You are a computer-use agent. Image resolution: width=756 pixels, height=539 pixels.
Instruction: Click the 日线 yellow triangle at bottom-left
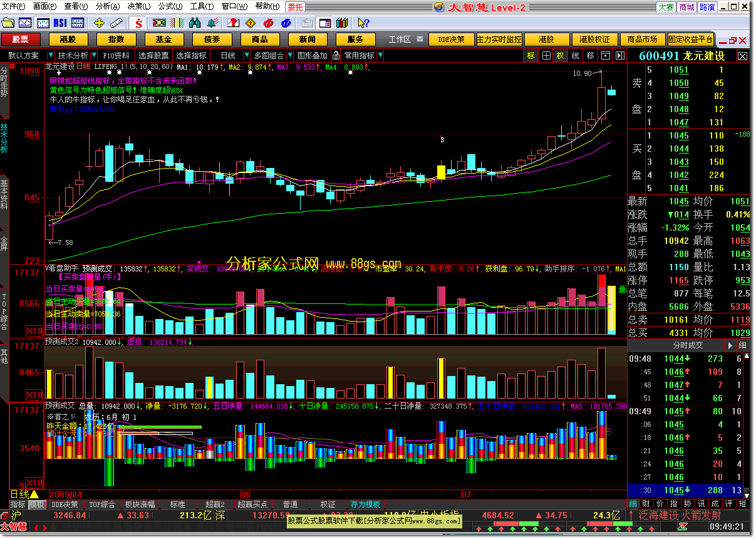[x=33, y=495]
